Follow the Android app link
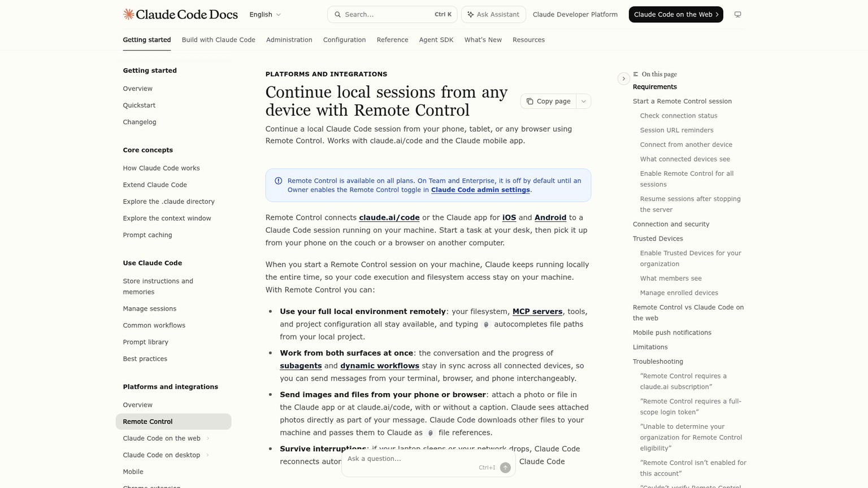The width and height of the screenshot is (868, 488). click(x=550, y=218)
